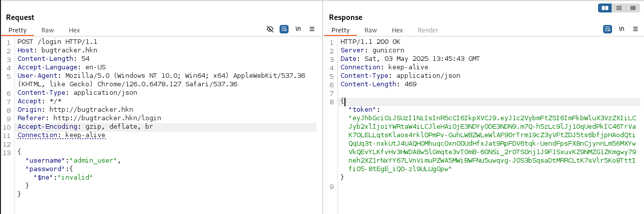Switch to top-bottom split layout icon
Screen dimensions: 644x214
619,8
